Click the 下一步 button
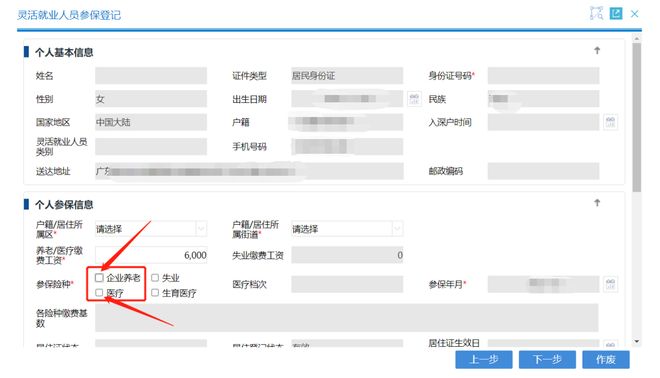This screenshot has width=660, height=378. tap(547, 359)
